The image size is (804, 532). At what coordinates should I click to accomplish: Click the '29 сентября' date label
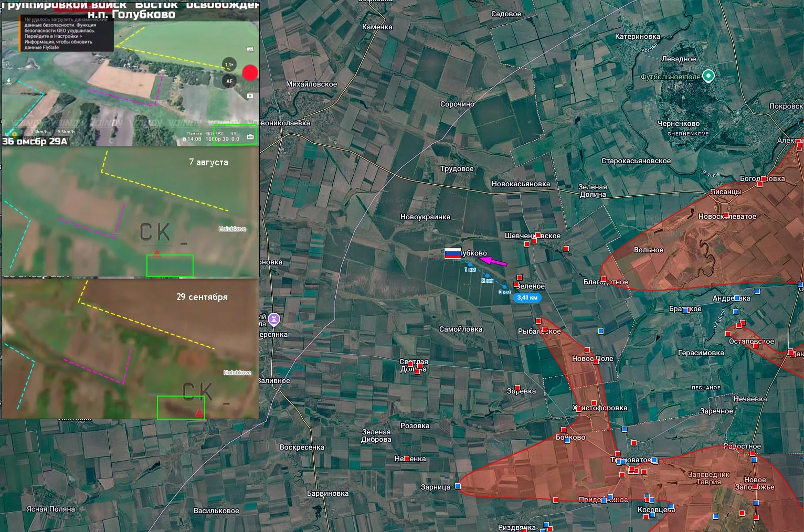202,297
